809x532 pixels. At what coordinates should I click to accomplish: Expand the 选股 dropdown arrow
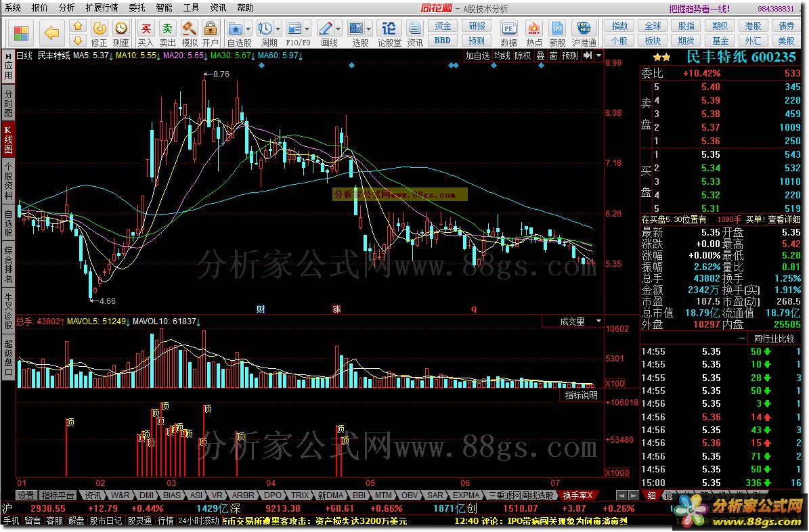point(369,29)
